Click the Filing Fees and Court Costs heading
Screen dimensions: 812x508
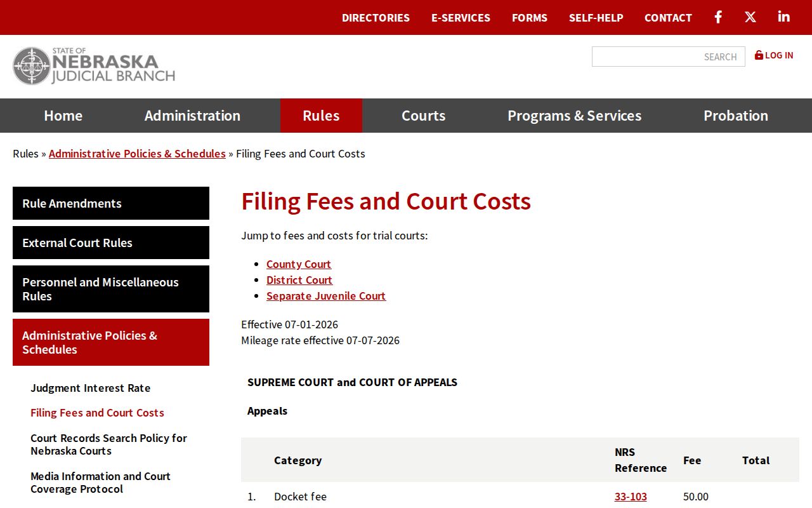[x=386, y=201]
